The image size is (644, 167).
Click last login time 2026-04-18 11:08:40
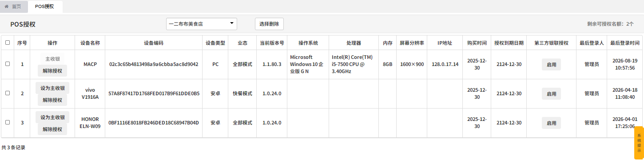tap(625, 93)
